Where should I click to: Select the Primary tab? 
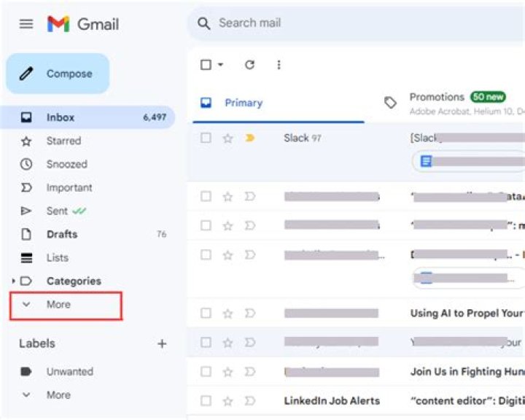click(243, 103)
